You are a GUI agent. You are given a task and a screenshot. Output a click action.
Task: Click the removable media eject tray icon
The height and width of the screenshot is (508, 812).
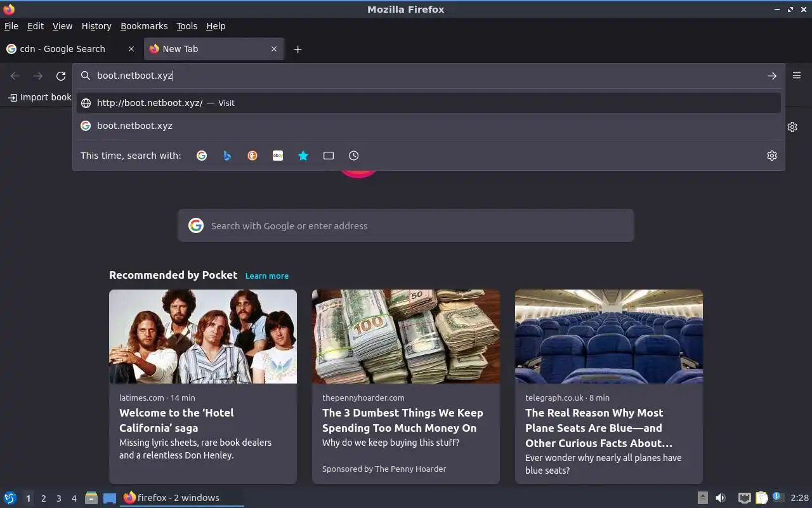[x=703, y=498]
